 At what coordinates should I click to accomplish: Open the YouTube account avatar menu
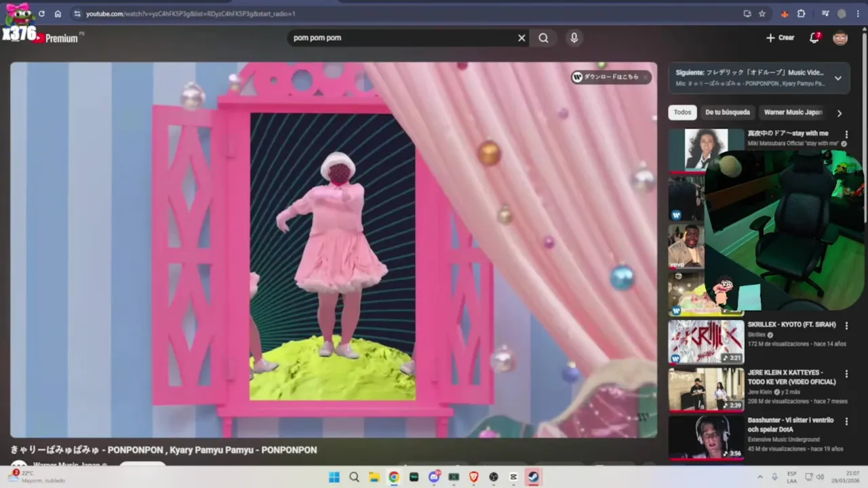pos(840,38)
